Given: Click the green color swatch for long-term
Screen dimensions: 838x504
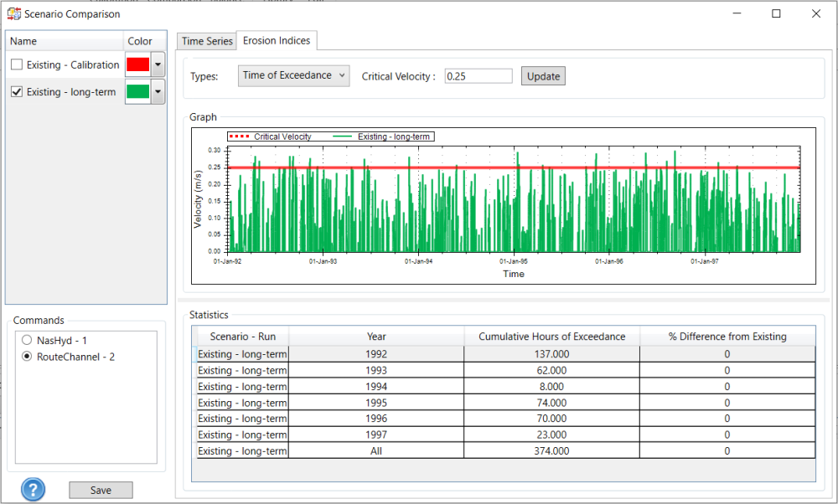Looking at the screenshot, I should pos(137,92).
